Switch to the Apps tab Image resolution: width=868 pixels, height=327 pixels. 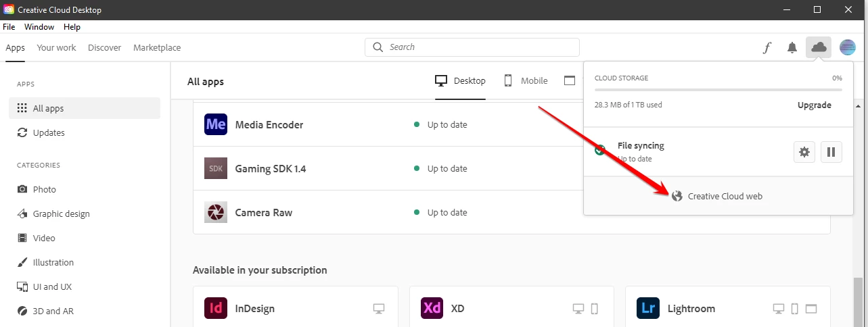[x=15, y=47]
